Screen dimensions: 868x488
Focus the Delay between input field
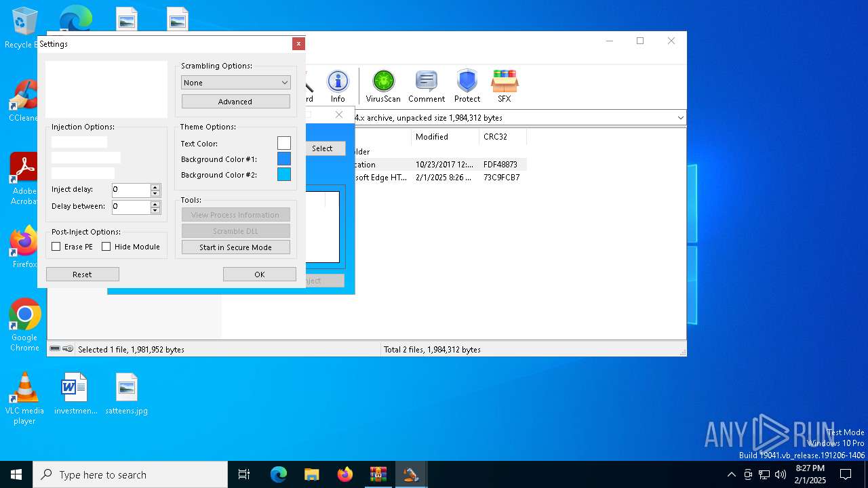click(131, 207)
